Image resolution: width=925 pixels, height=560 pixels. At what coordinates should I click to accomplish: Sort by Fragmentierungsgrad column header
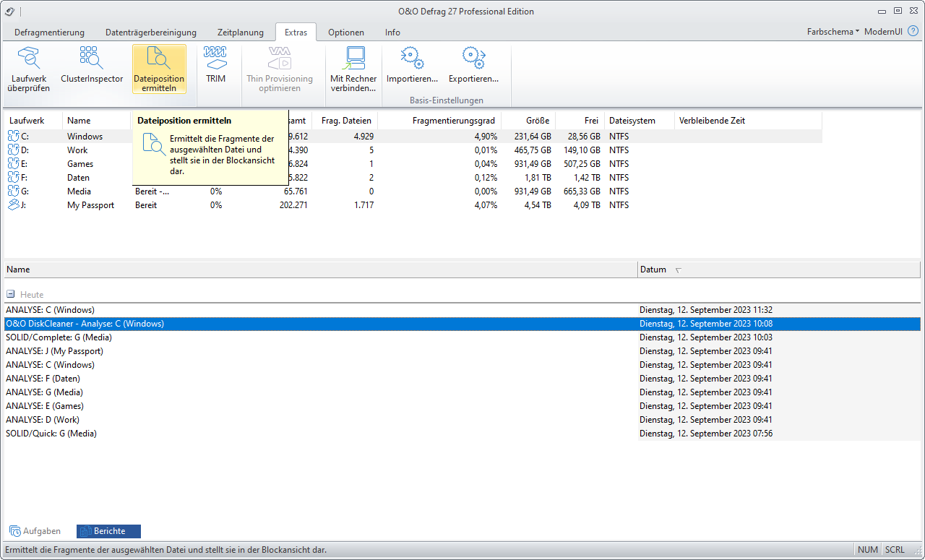point(439,121)
